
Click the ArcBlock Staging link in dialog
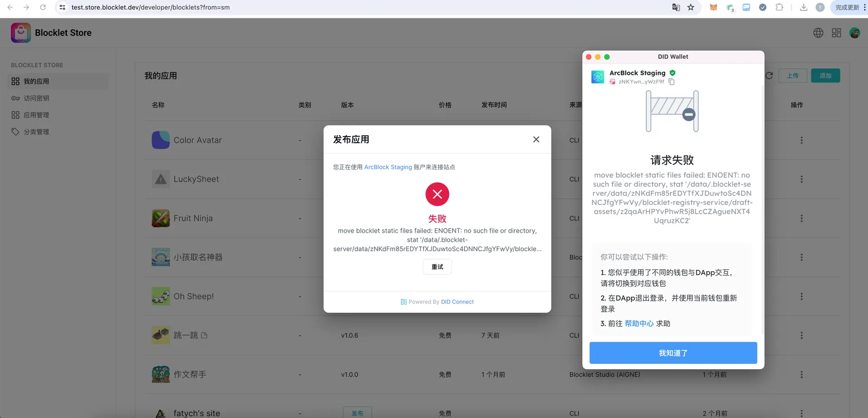[388, 167]
